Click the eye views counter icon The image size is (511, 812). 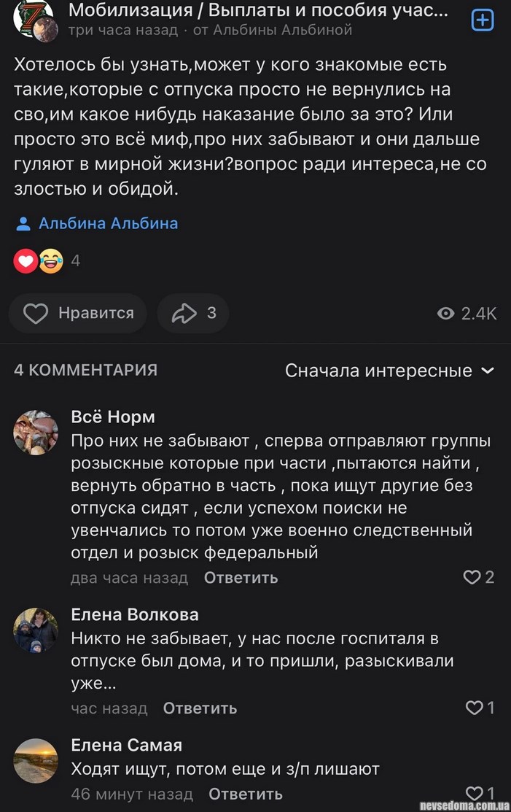[x=445, y=314]
